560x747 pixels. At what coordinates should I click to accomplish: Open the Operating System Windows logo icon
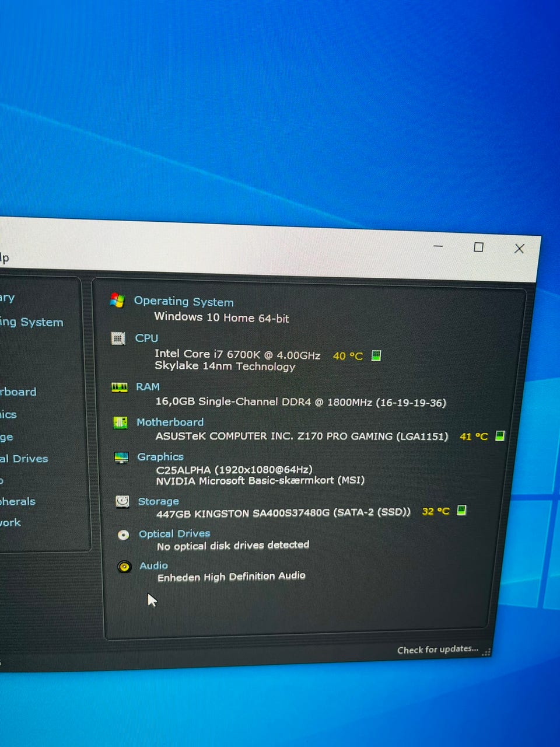click(117, 300)
